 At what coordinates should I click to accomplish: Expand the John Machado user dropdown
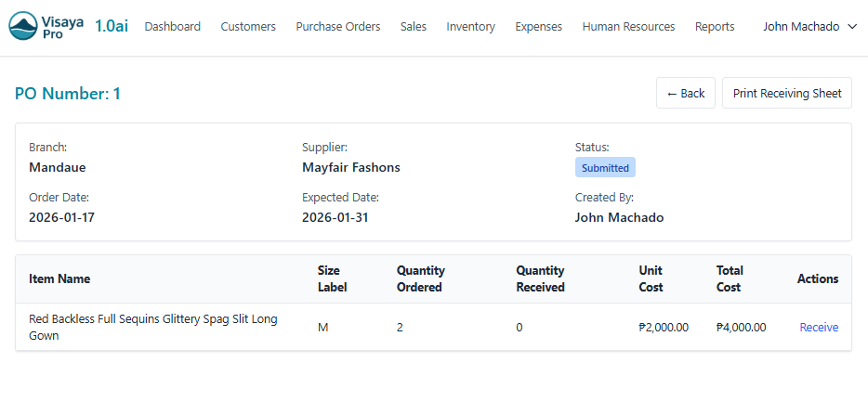tap(809, 27)
